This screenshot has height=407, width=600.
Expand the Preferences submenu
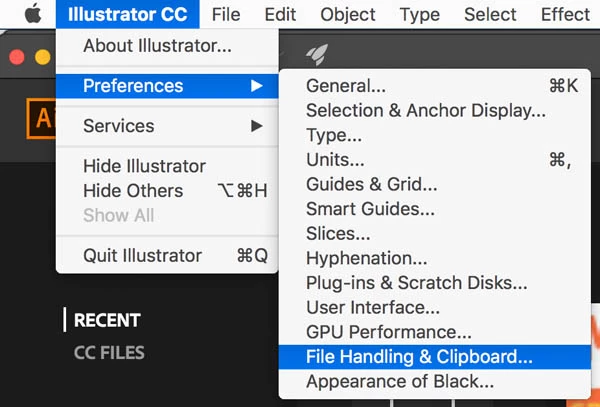167,86
